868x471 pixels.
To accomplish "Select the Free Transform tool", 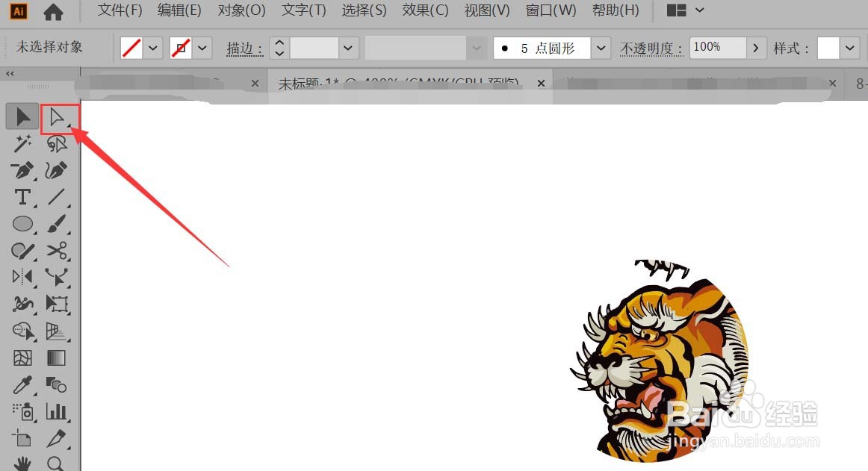I will pyautogui.click(x=57, y=304).
